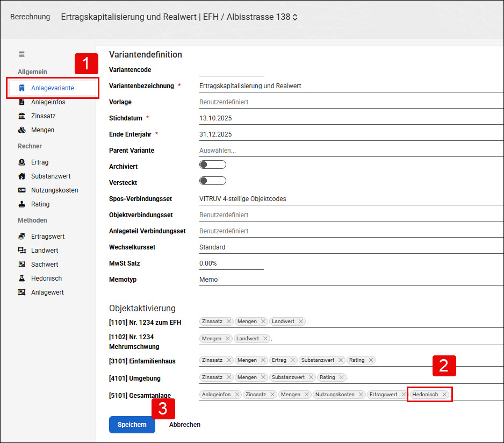This screenshot has height=443, width=504.
Task: Expand the variant selector chevron in header
Action: (x=295, y=17)
